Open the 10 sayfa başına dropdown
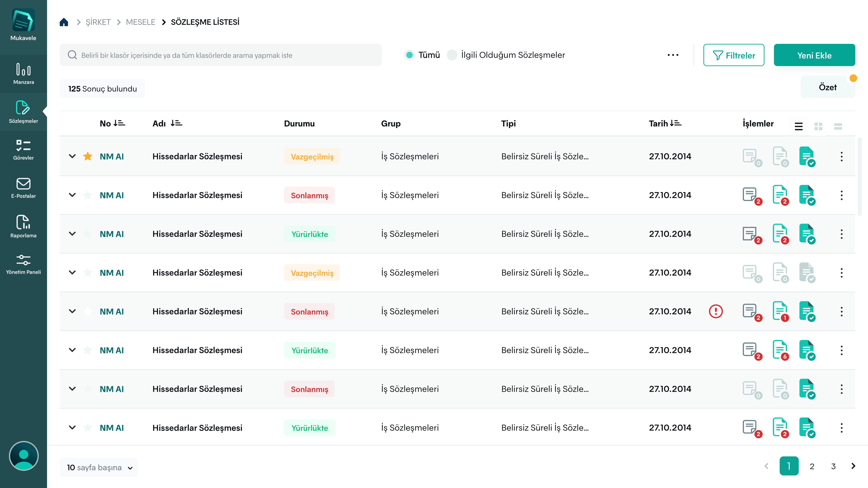This screenshot has height=488, width=868. click(99, 467)
